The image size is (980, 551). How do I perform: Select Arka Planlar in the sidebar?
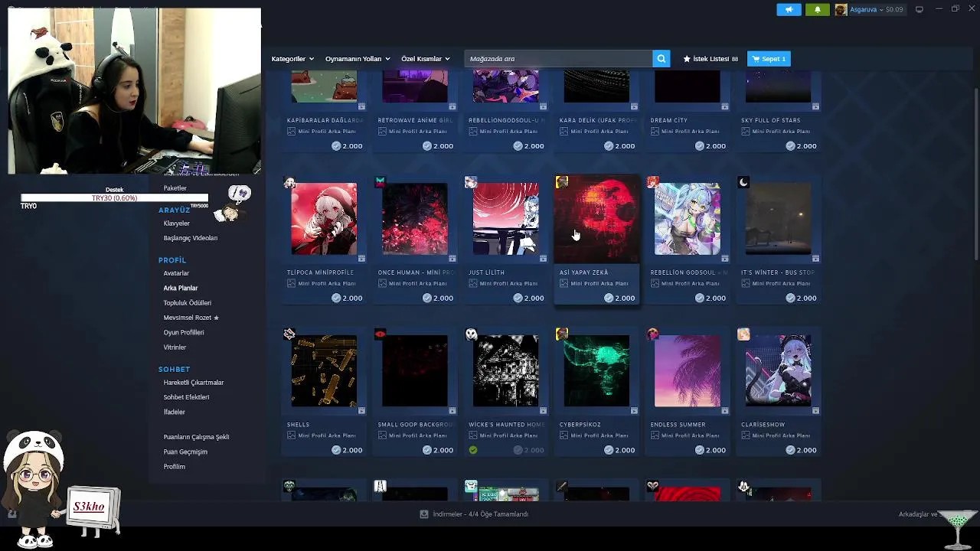click(x=181, y=288)
